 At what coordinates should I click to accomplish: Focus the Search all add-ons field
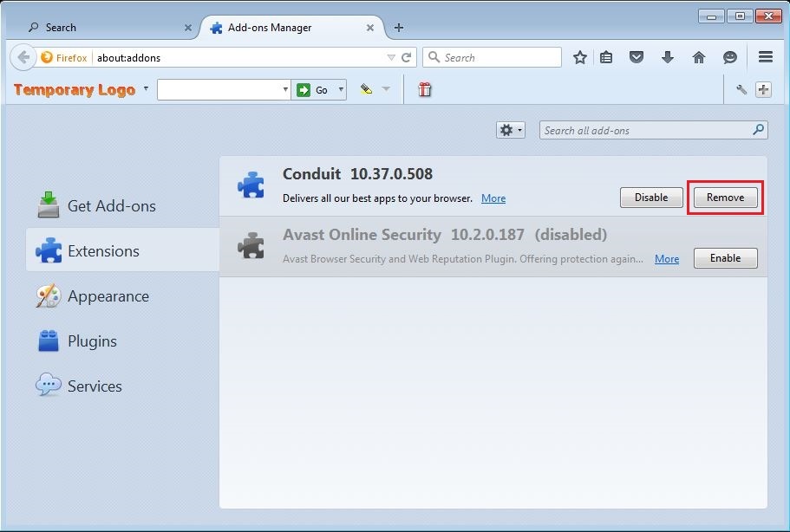click(653, 130)
